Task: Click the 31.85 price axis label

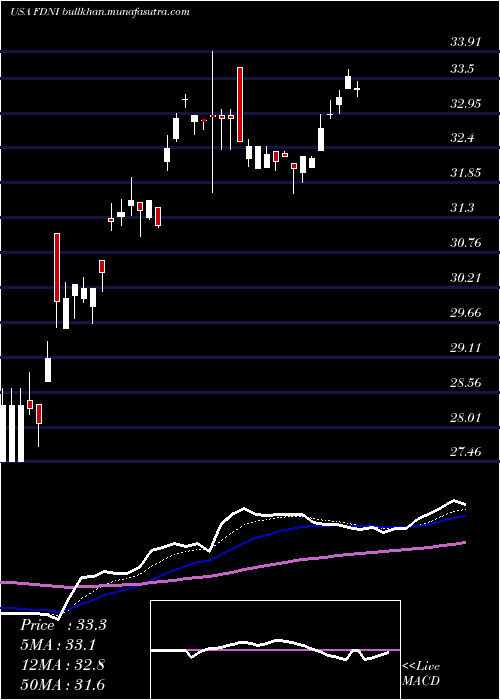Action: pyautogui.click(x=466, y=173)
